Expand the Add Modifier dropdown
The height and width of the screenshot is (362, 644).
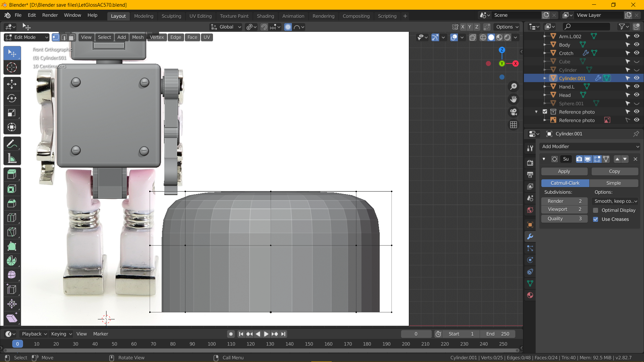pos(590,146)
